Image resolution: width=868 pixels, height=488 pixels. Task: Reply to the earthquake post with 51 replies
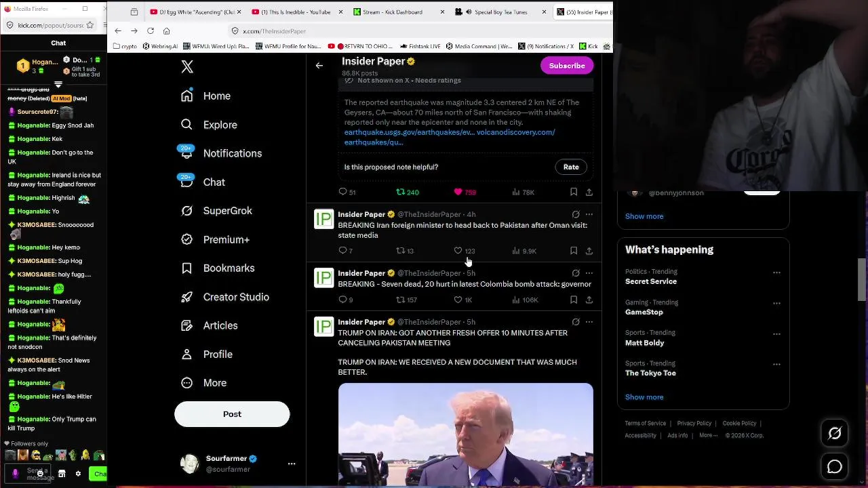pyautogui.click(x=347, y=192)
